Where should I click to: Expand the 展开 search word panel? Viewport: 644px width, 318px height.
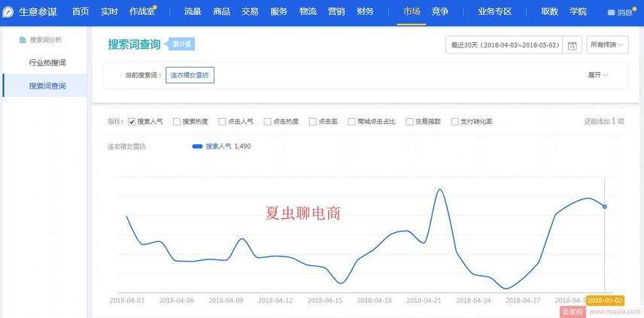coord(597,75)
